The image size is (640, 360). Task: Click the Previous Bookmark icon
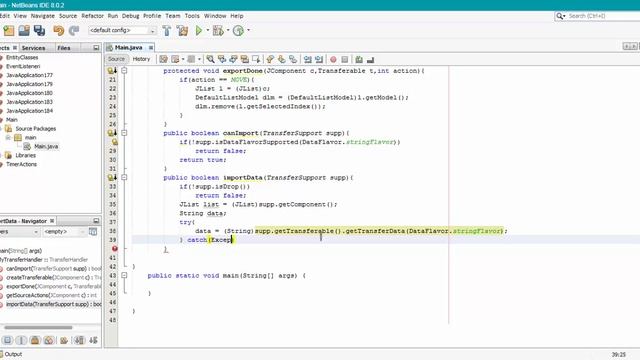click(270, 59)
